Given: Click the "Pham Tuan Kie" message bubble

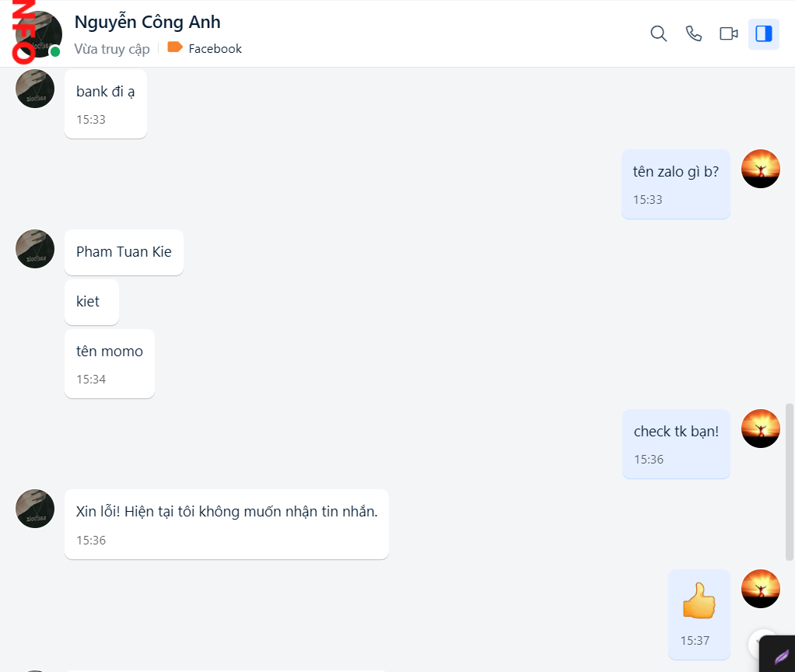Looking at the screenshot, I should 124,252.
